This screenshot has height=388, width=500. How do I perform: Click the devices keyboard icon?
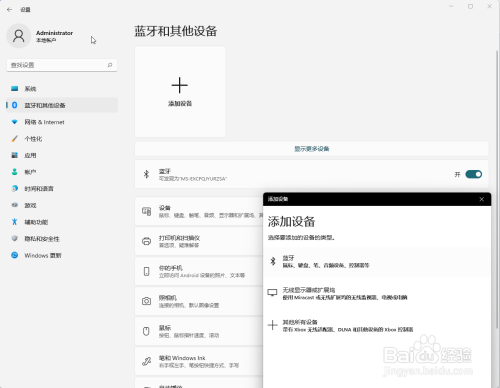point(146,211)
